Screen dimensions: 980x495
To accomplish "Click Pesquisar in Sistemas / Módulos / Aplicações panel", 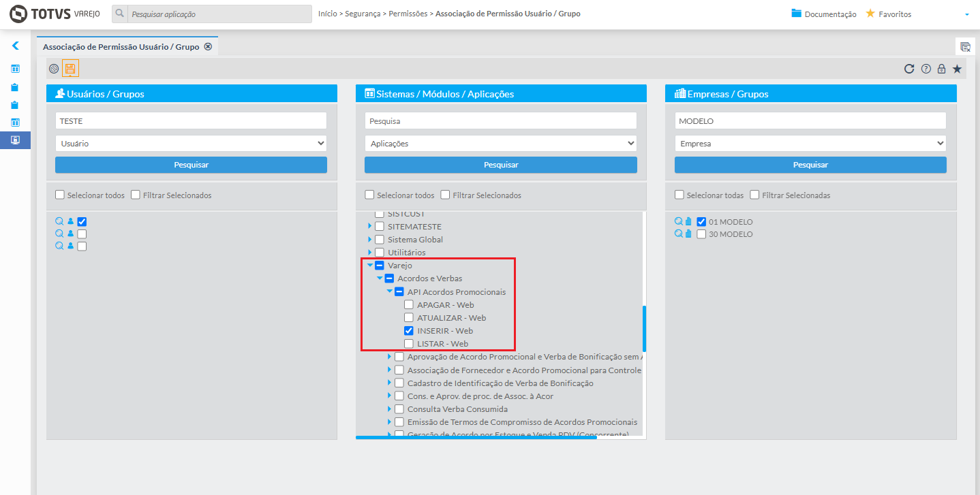I will 501,165.
